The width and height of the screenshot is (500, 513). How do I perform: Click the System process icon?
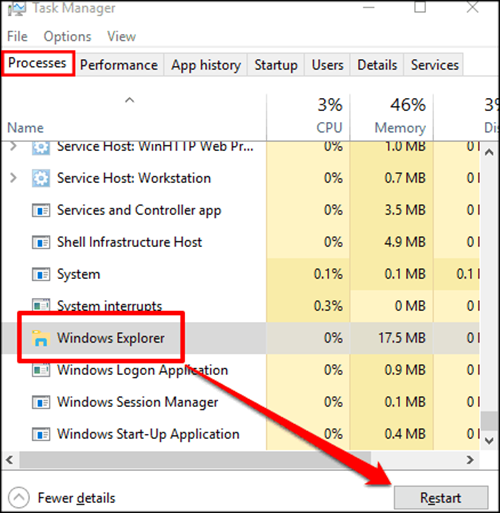[x=41, y=274]
